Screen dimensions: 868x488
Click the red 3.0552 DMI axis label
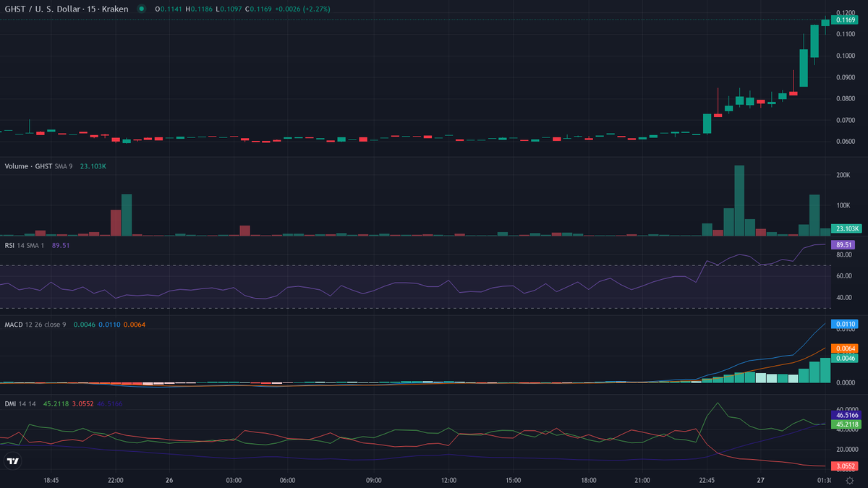pos(845,466)
